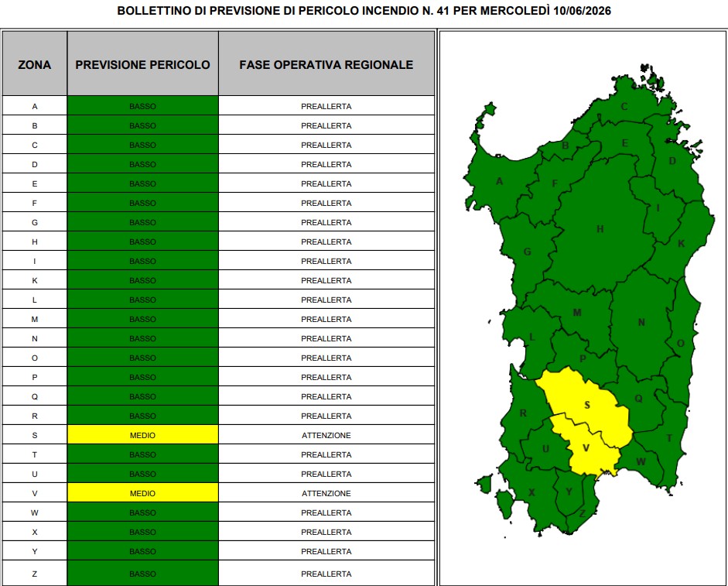Click PREALLERTA in the zone H row
Image resolution: width=728 pixels, height=586 pixels.
326,242
